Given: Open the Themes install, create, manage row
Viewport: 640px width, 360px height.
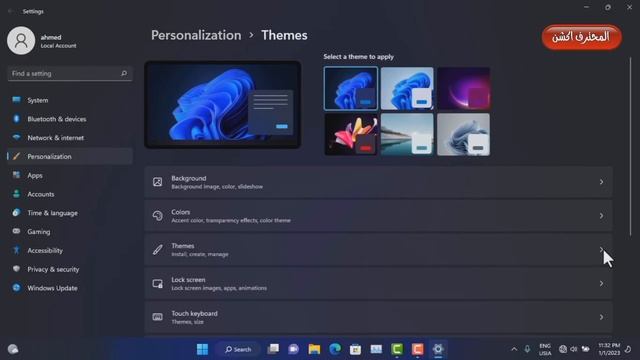Looking at the screenshot, I should pos(378,249).
